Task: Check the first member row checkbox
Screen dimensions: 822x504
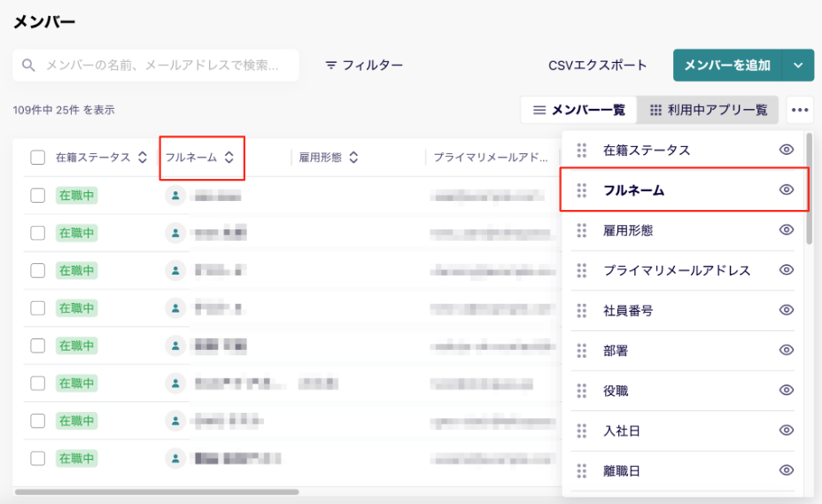Action: tap(38, 196)
